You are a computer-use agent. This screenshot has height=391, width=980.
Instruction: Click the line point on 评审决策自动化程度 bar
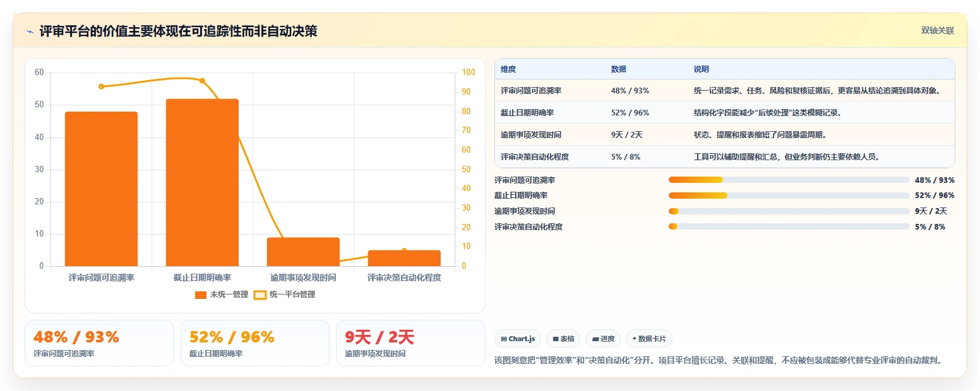404,250
